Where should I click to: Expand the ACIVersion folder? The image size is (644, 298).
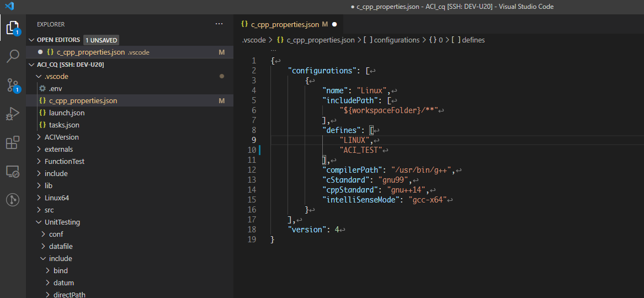pyautogui.click(x=39, y=137)
